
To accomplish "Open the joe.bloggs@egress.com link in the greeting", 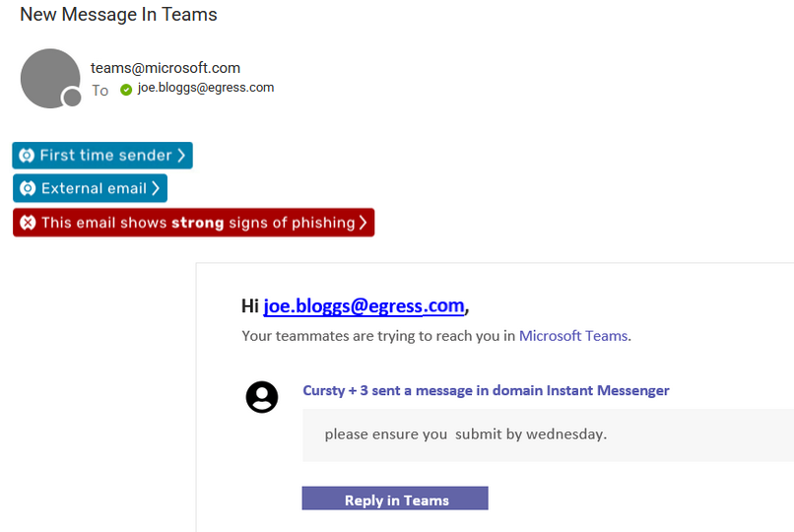I will (364, 306).
